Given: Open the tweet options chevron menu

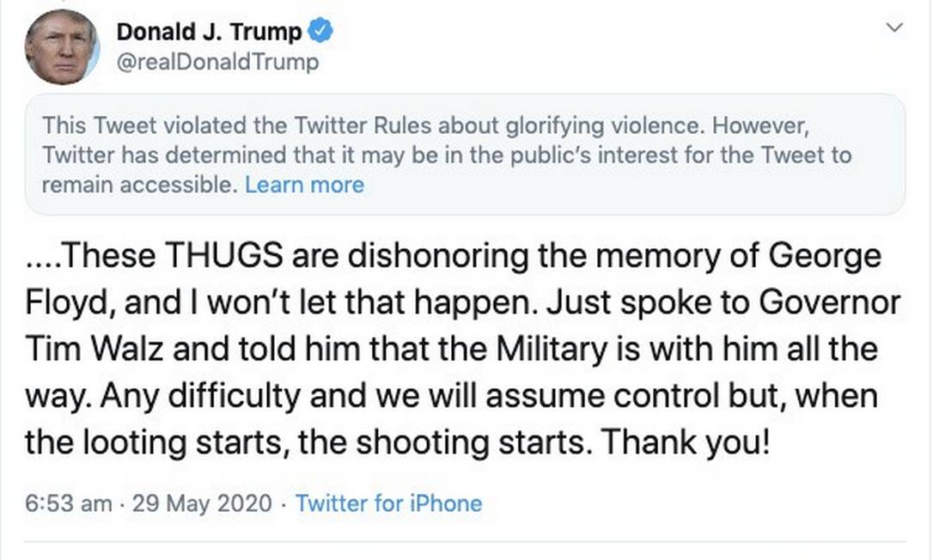Looking at the screenshot, I should point(894,28).
